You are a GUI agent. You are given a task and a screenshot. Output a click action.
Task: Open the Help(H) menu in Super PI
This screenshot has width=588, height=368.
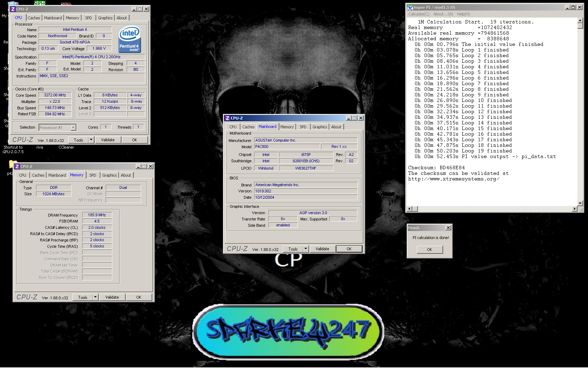click(x=463, y=14)
